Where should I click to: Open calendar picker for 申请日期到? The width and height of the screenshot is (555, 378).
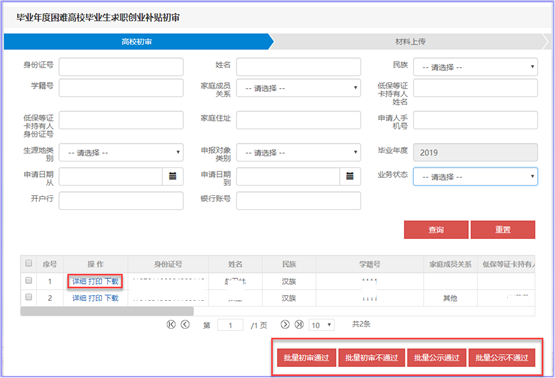(x=350, y=176)
